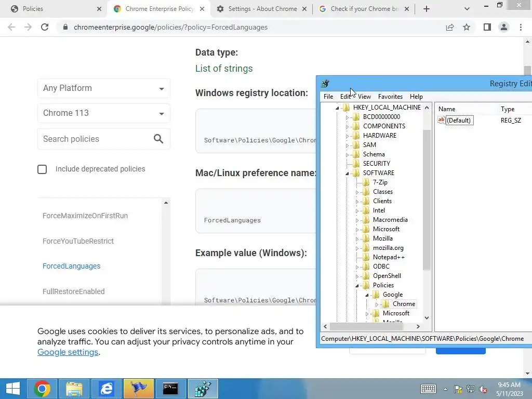Open Edit menu in Registry Editor

[345, 97]
